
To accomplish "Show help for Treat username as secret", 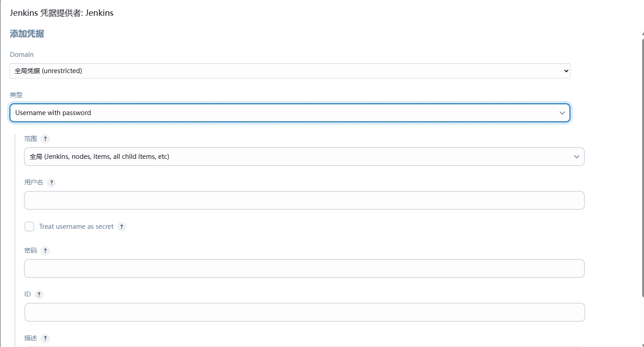I will click(x=121, y=227).
